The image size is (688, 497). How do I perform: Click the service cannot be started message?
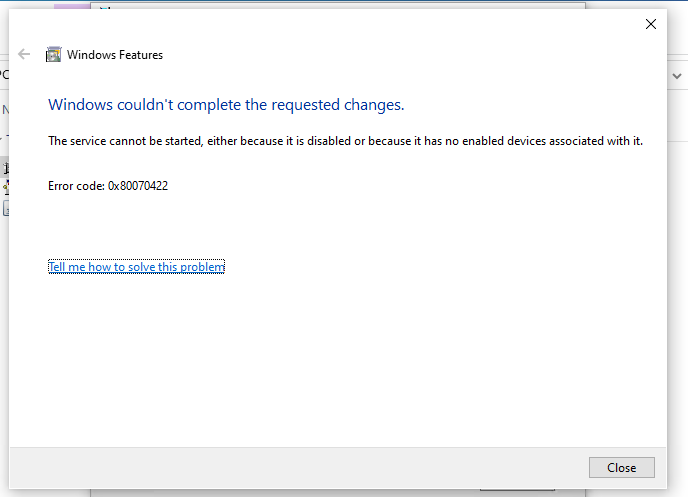(x=345, y=141)
